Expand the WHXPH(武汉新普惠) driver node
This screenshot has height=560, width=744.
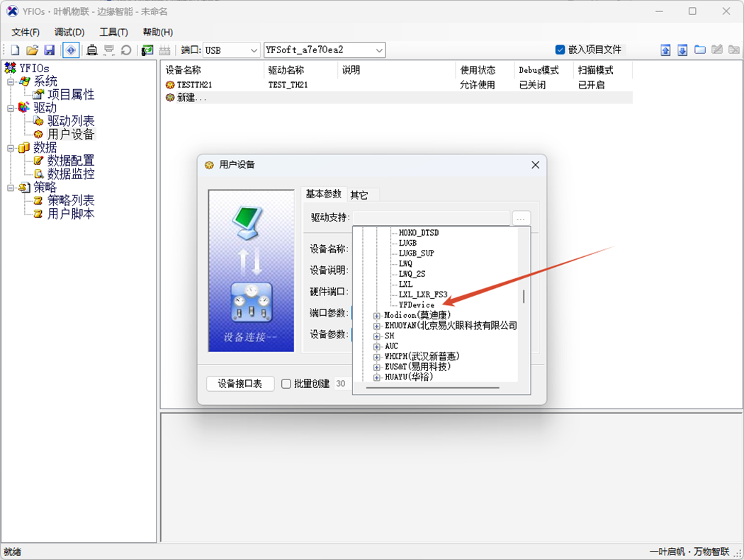click(377, 357)
